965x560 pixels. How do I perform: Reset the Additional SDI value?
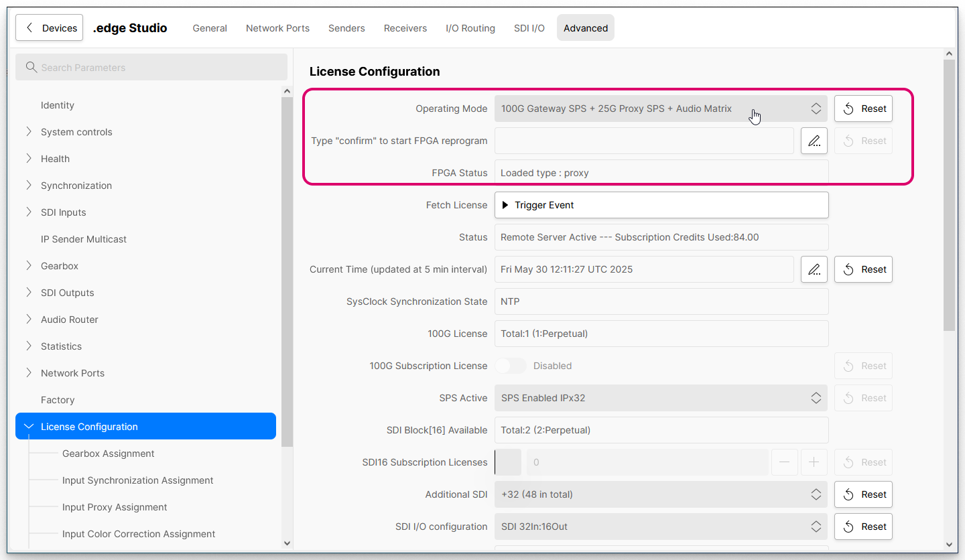tap(863, 494)
